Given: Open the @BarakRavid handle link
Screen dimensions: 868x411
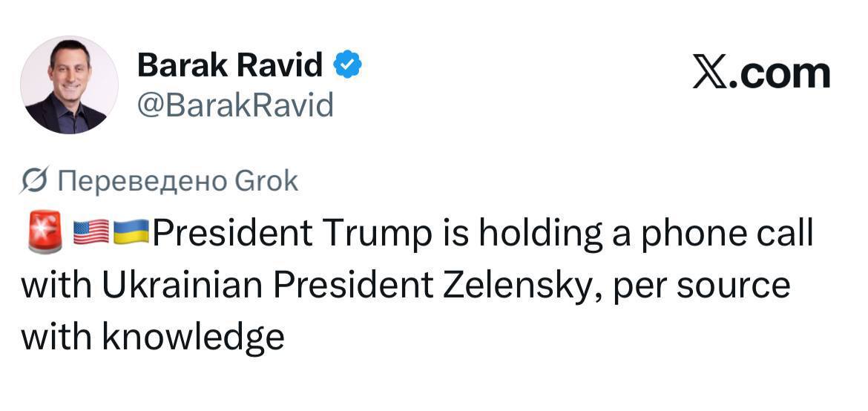Looking at the screenshot, I should pyautogui.click(x=235, y=105).
